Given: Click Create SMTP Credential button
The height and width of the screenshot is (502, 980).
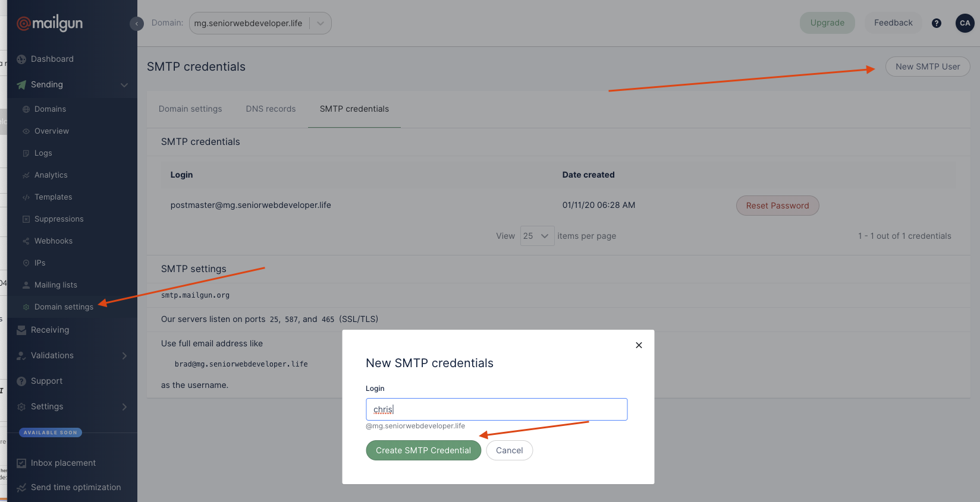Looking at the screenshot, I should pos(423,450).
